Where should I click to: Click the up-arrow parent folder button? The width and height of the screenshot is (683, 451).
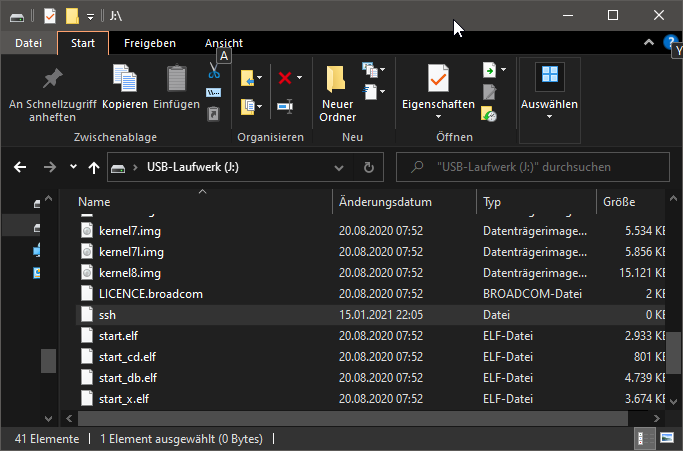coord(94,167)
